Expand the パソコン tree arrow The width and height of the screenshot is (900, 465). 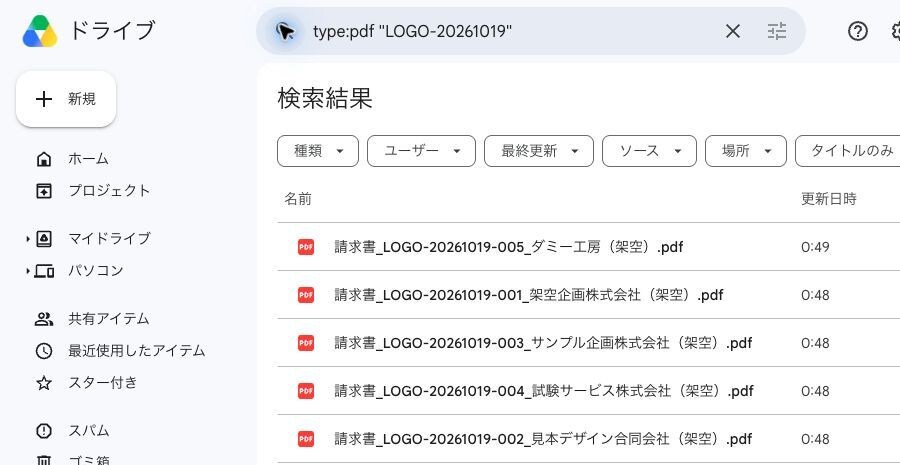pos(27,271)
